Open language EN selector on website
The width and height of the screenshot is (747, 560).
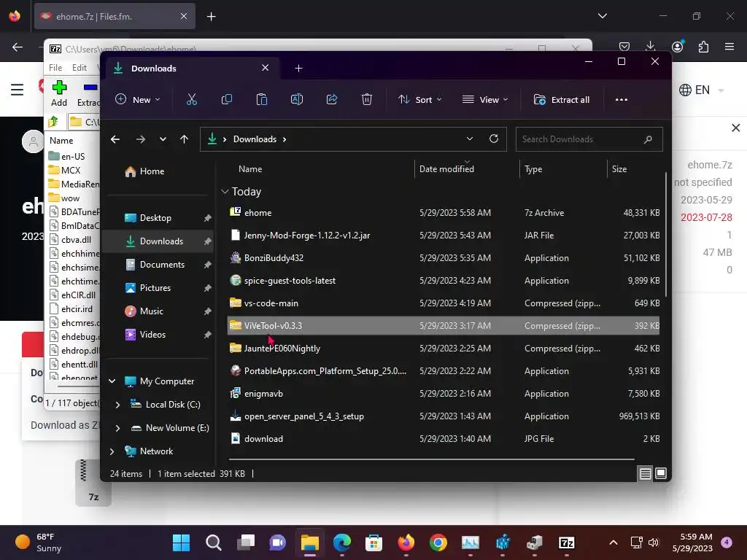[701, 90]
